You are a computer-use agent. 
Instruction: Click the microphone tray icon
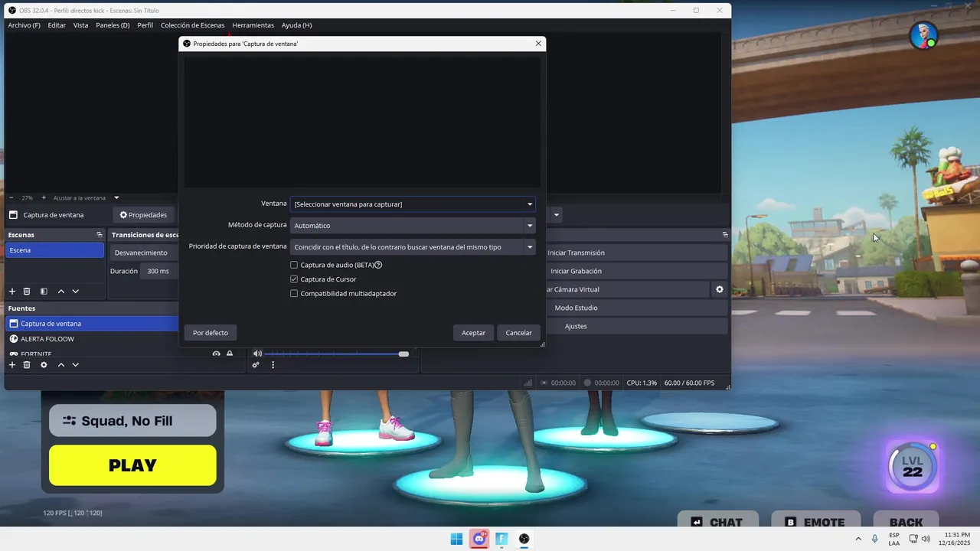click(x=875, y=539)
